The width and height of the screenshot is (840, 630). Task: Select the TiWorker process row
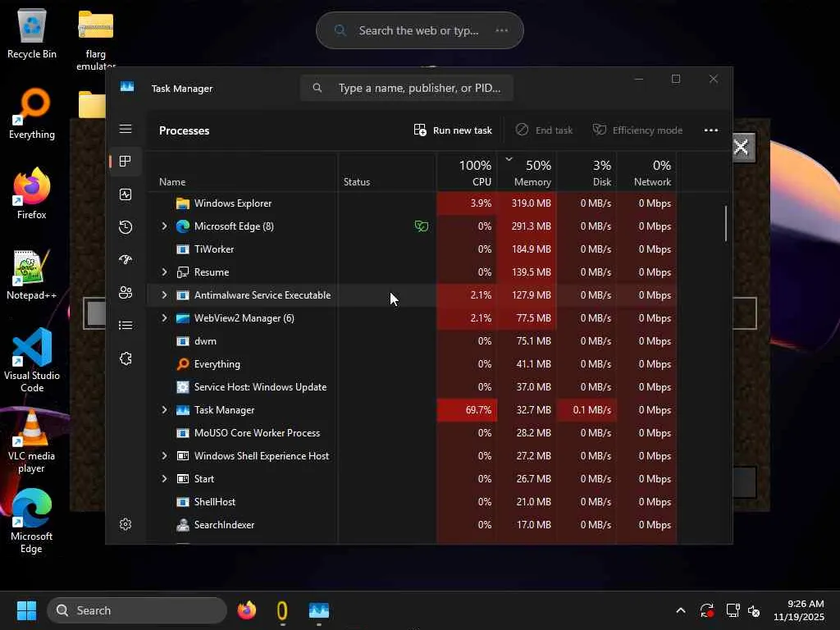click(x=412, y=249)
